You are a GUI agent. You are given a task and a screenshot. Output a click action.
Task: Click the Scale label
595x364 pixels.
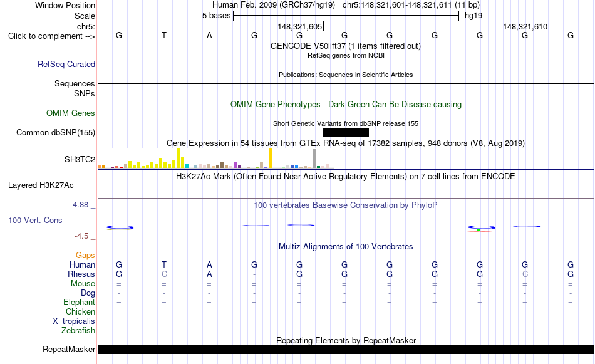85,16
